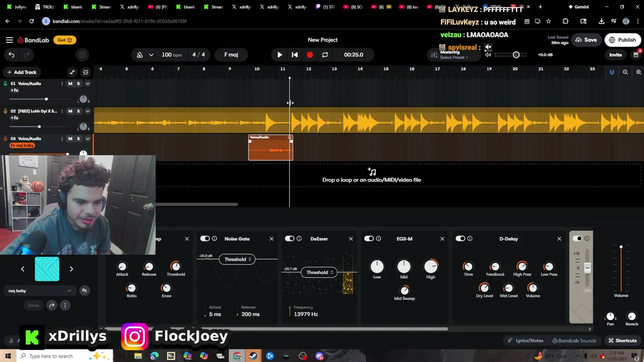Open preset more options three-dot menu
Image resolution: width=644 pixels, height=362 pixels.
(x=65, y=305)
